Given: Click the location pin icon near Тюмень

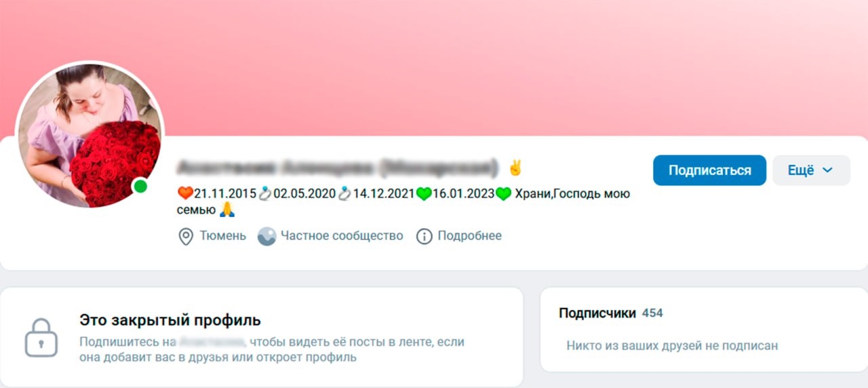Looking at the screenshot, I should coord(185,236).
